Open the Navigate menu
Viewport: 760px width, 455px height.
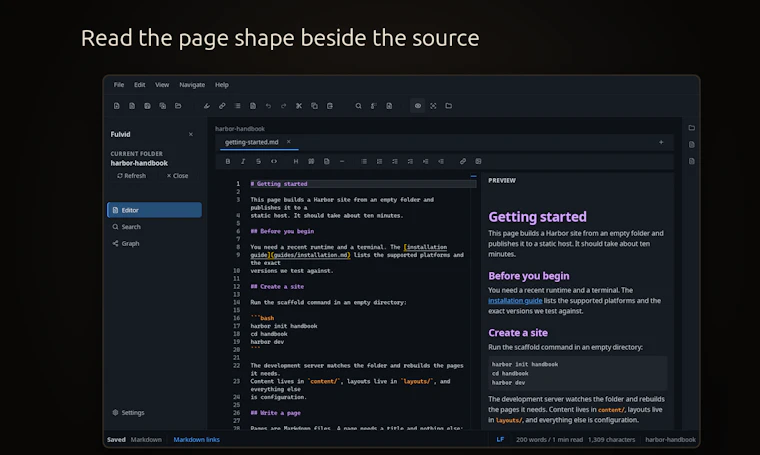[192, 84]
